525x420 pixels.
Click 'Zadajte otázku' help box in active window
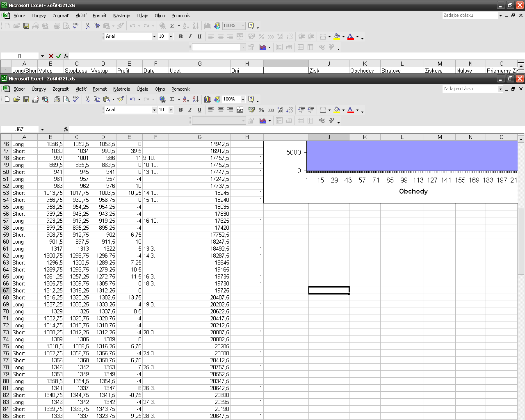click(x=472, y=89)
